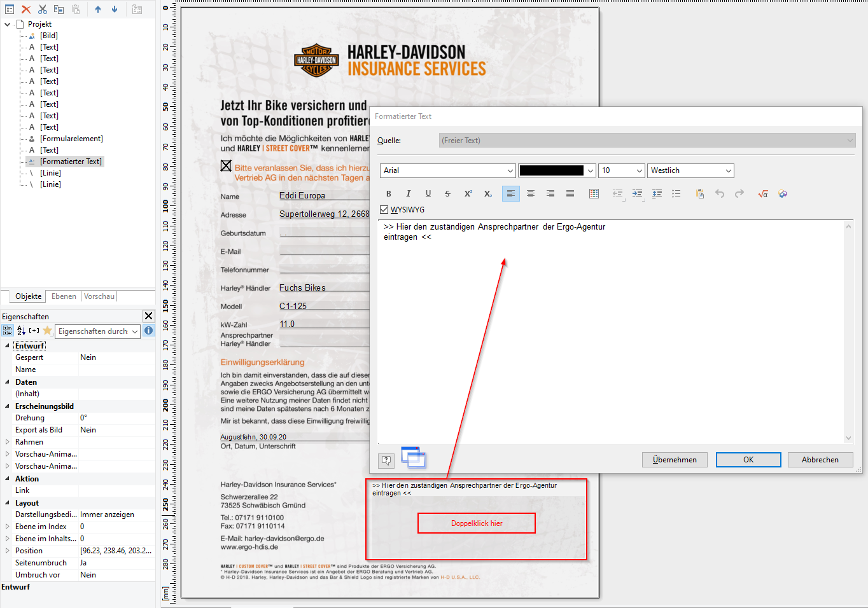Apply bold formatting in text dialog

click(389, 194)
